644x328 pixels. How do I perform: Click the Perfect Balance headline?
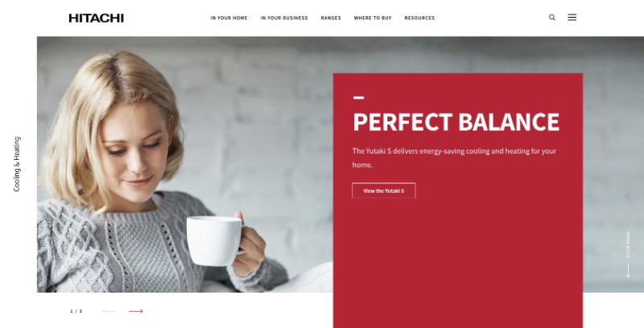pos(456,121)
